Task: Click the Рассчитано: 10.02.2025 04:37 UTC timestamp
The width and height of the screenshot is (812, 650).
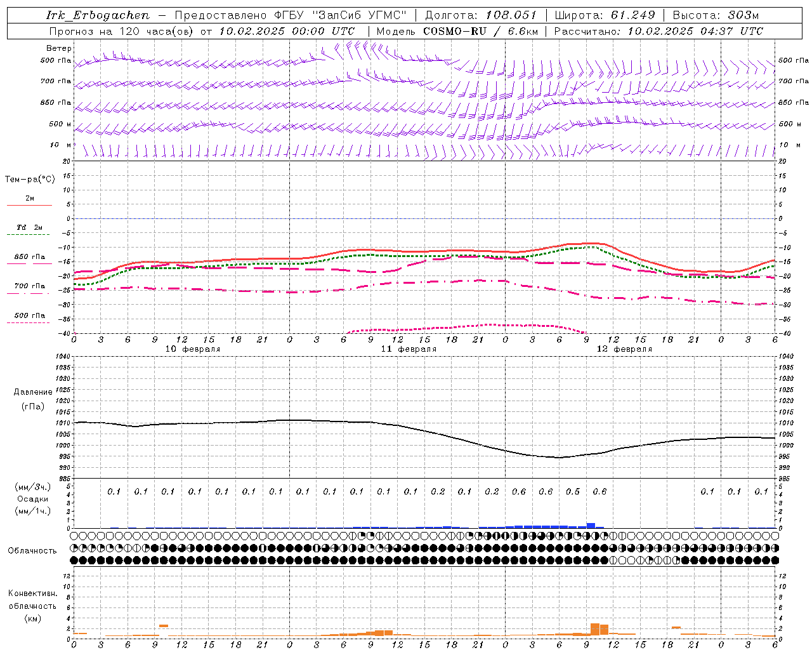Action: coord(658,31)
